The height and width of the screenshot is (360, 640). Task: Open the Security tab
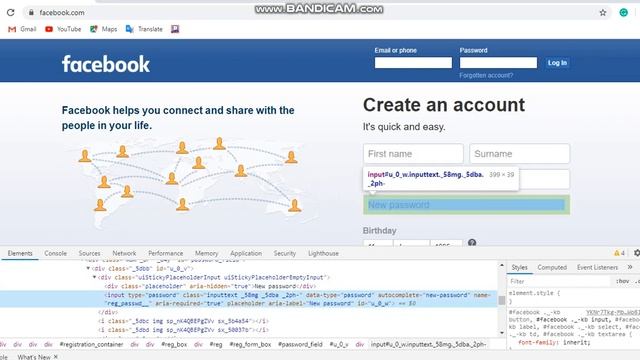(x=284, y=253)
